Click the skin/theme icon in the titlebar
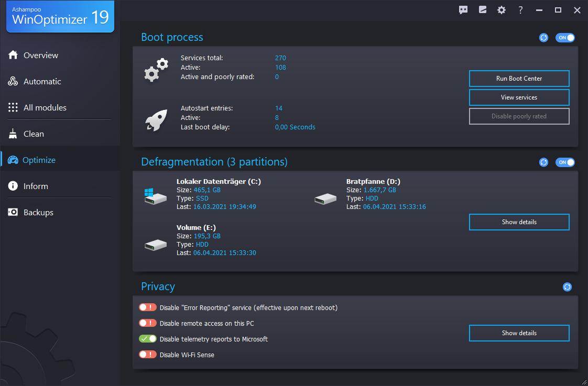The image size is (588, 386). coord(482,9)
